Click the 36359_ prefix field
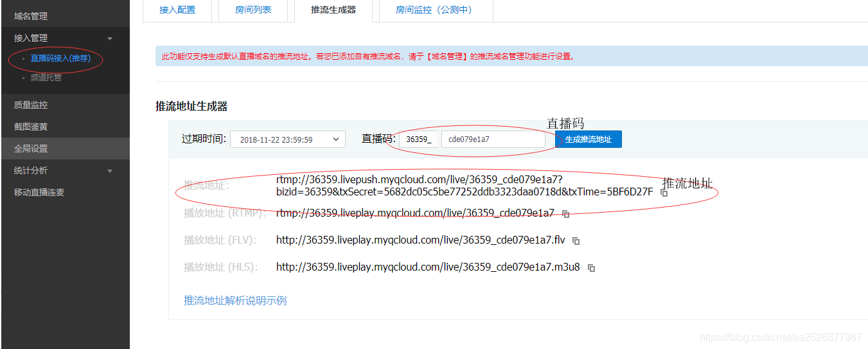The width and height of the screenshot is (868, 349). pos(419,139)
